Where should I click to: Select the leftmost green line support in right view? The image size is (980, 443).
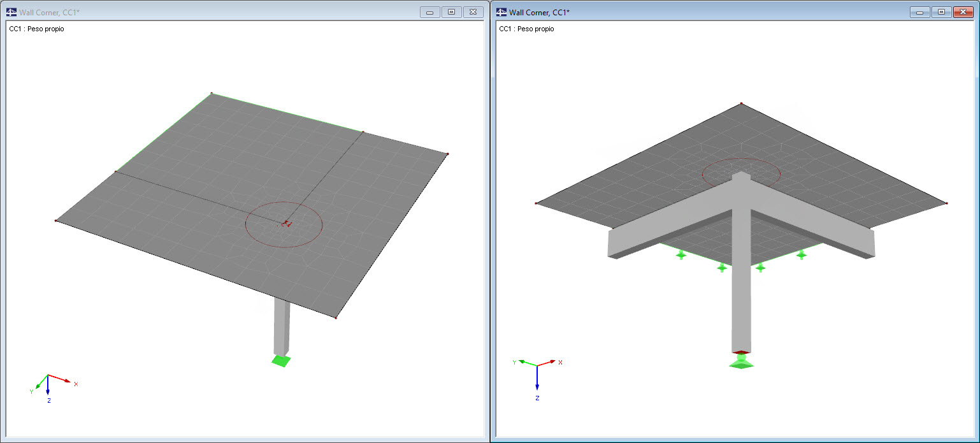tap(681, 255)
